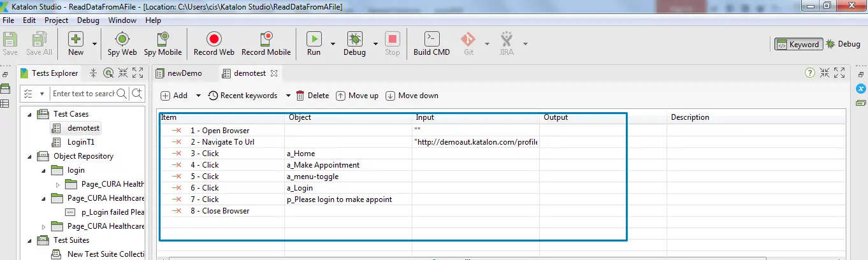This screenshot has height=260, width=868.
Task: Click the New green plus icon
Action: point(76,39)
